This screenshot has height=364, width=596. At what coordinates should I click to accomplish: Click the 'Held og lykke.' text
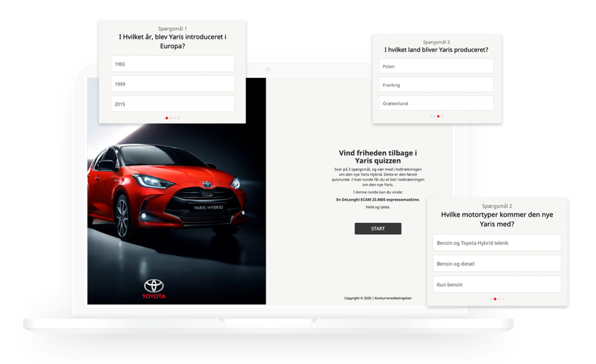(x=378, y=207)
